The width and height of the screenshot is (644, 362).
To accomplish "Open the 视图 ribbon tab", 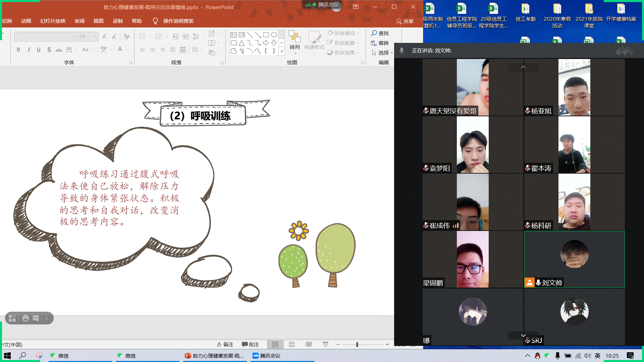I will click(x=98, y=21).
